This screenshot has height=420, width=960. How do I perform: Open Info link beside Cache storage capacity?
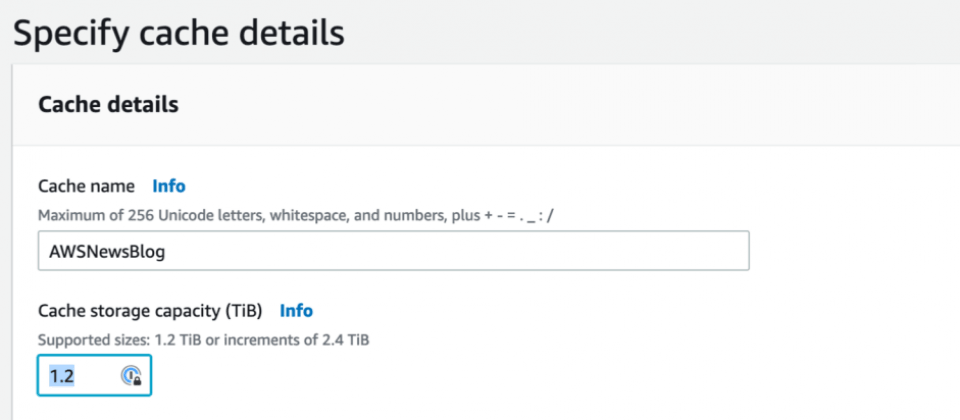click(x=296, y=311)
